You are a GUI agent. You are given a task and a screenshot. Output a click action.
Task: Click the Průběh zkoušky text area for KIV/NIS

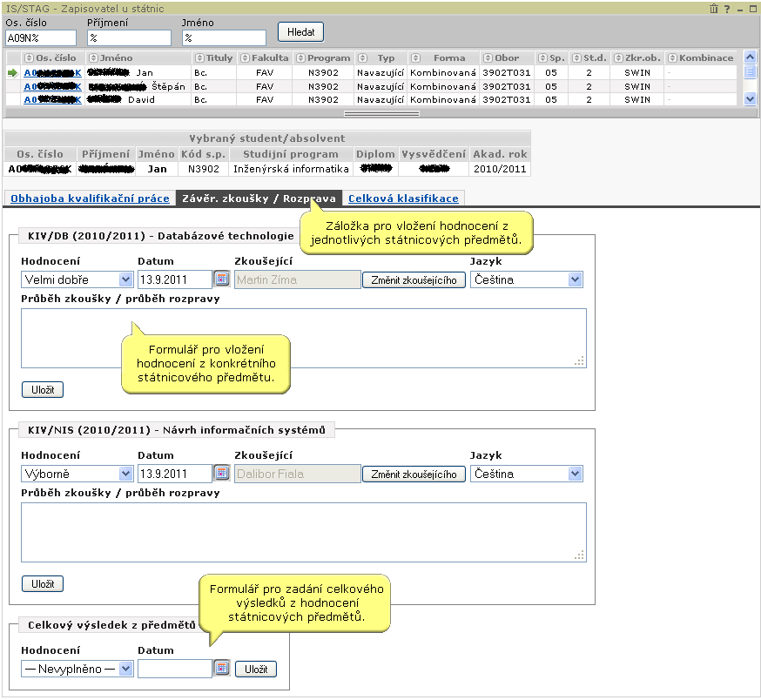click(304, 533)
